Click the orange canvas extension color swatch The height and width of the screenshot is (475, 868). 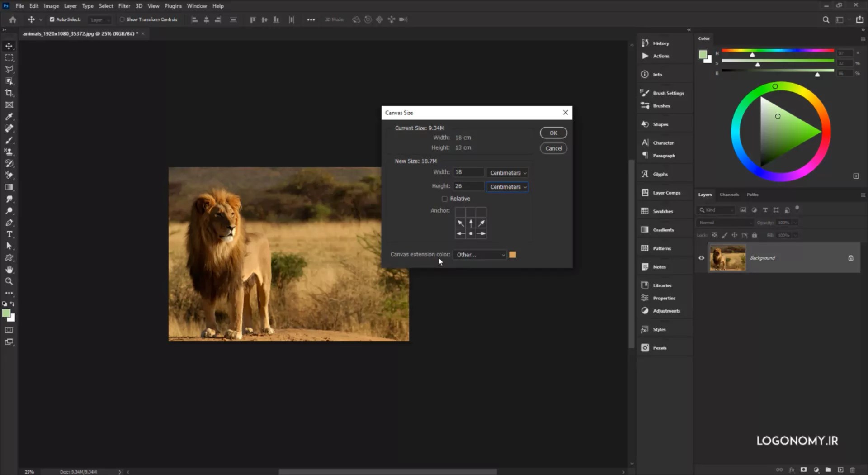513,255
